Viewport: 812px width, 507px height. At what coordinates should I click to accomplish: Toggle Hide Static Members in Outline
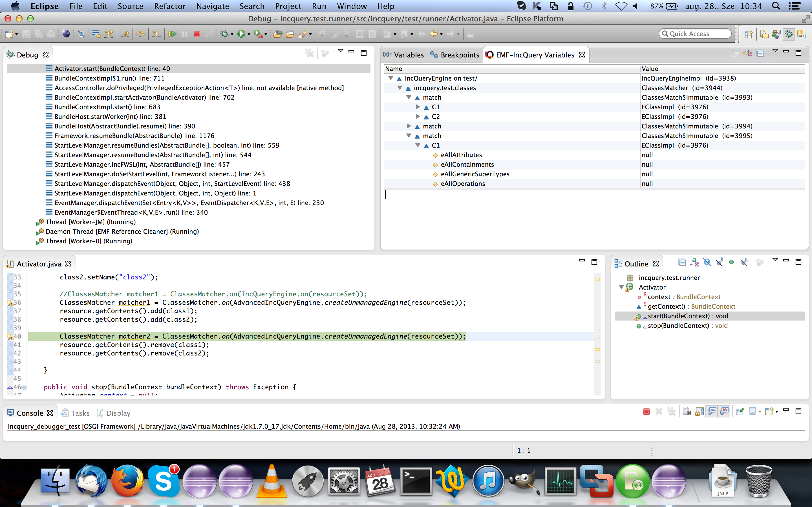tap(719, 263)
